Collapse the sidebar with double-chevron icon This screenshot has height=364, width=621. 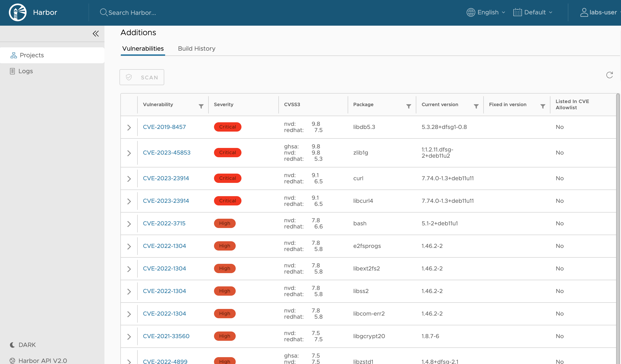tap(96, 33)
